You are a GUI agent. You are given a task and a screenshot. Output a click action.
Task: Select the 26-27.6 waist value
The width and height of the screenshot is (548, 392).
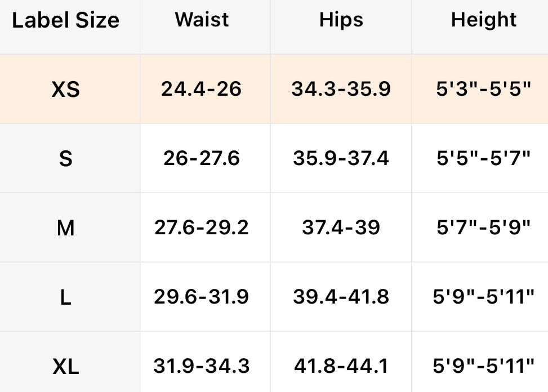click(202, 158)
